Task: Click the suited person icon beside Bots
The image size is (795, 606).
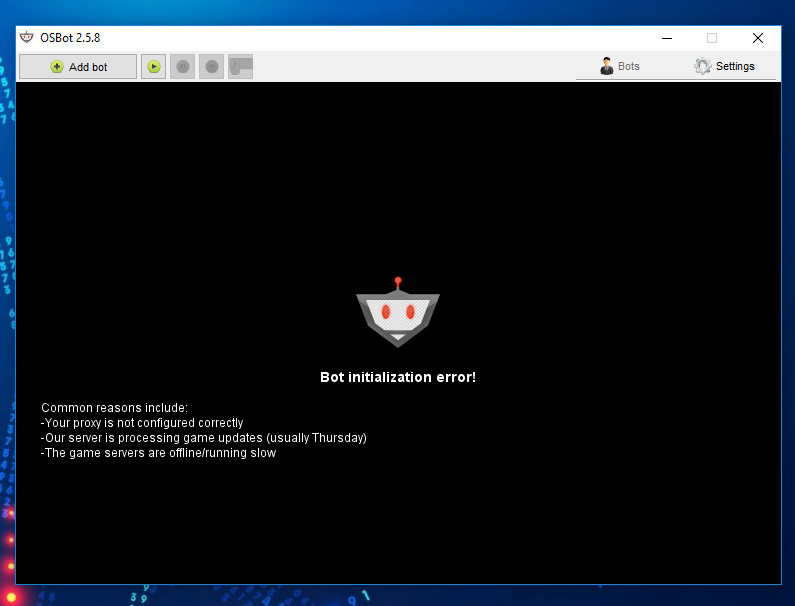Action: [x=607, y=67]
